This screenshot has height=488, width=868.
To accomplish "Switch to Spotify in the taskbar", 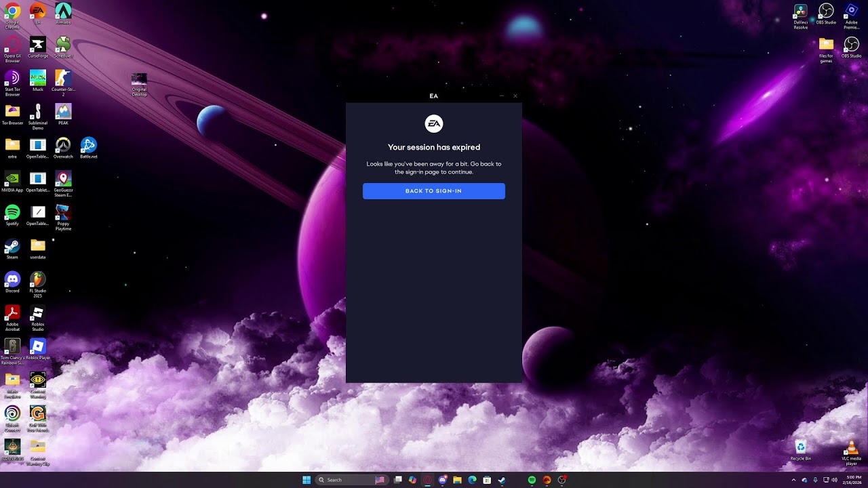I will [x=532, y=480].
